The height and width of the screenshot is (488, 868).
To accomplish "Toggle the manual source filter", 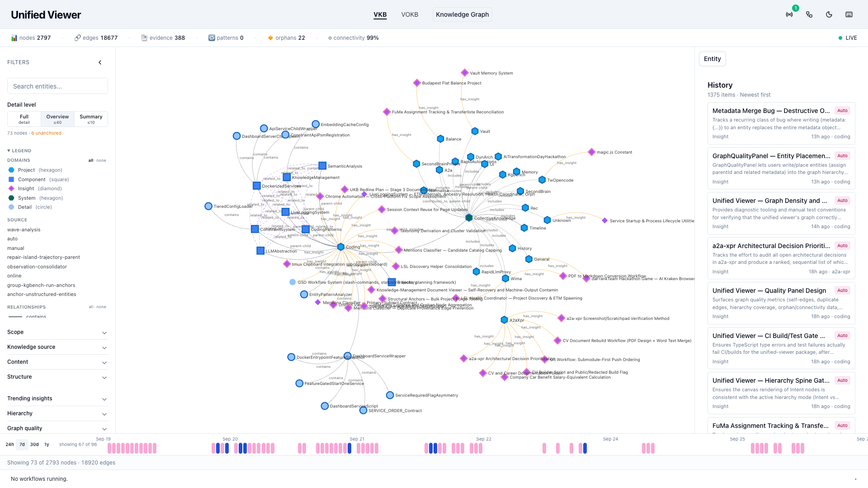I will 16,248.
